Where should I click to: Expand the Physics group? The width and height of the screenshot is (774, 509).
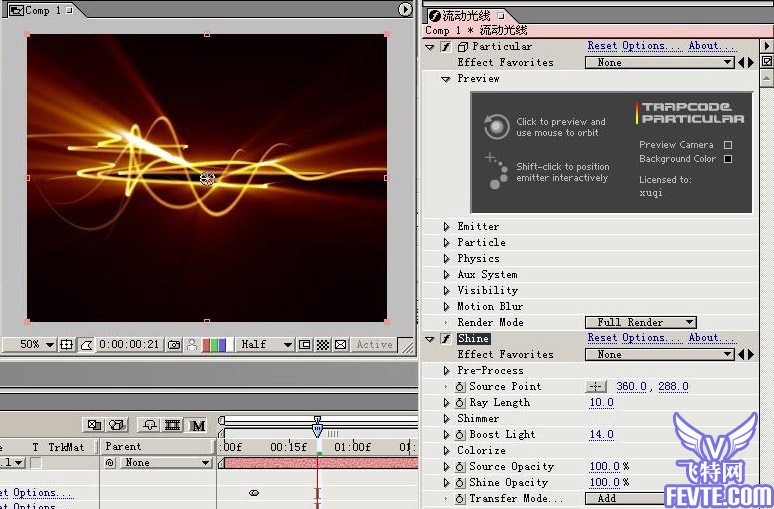point(446,259)
